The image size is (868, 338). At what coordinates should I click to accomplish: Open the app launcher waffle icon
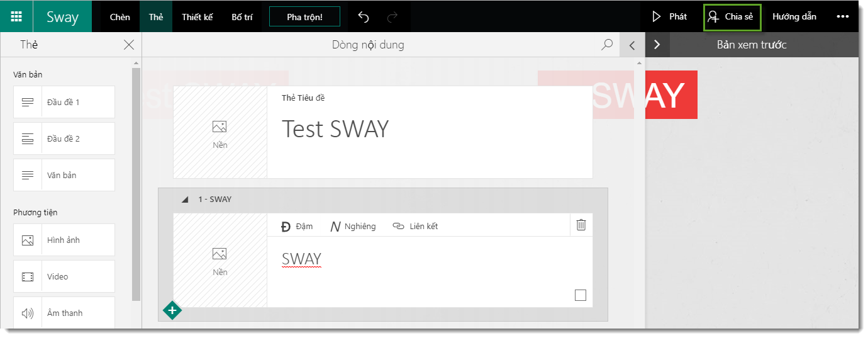coord(16,16)
